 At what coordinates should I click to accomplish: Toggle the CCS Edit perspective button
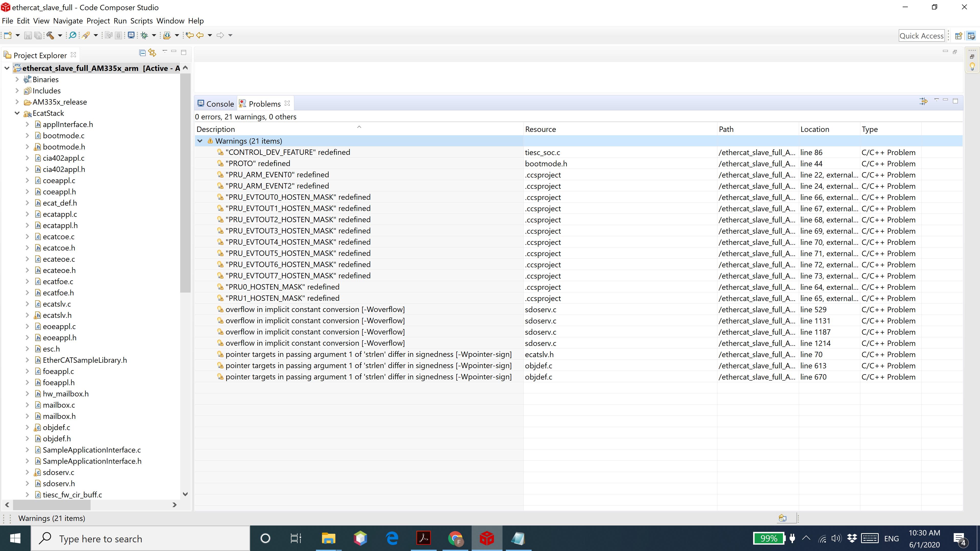click(x=971, y=36)
